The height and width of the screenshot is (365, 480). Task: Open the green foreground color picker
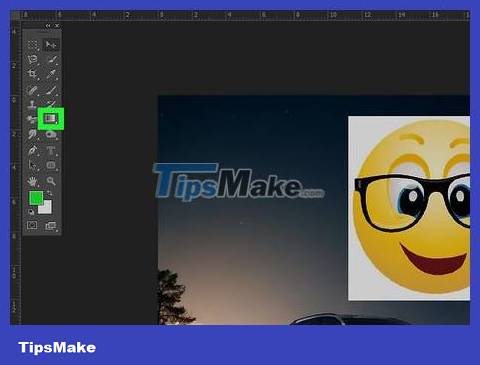click(35, 197)
